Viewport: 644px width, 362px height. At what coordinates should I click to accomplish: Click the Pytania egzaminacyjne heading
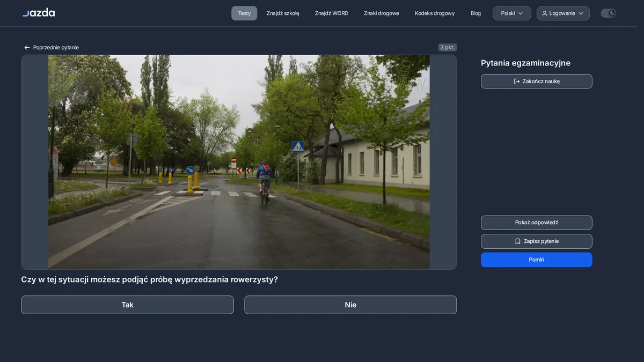[525, 63]
